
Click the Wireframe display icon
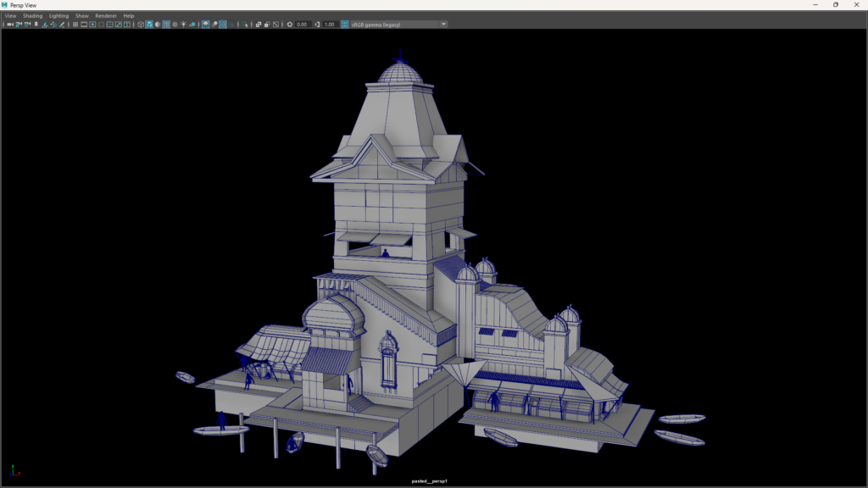[x=141, y=25]
